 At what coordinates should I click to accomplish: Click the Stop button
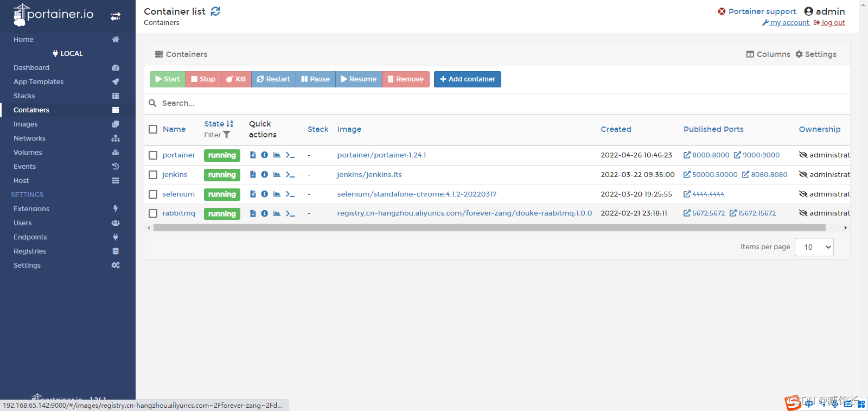pyautogui.click(x=203, y=79)
